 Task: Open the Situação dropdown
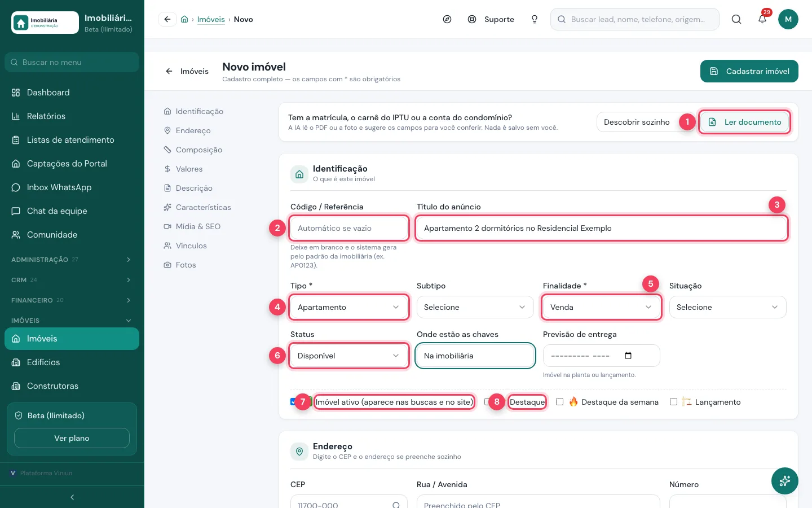tap(728, 307)
